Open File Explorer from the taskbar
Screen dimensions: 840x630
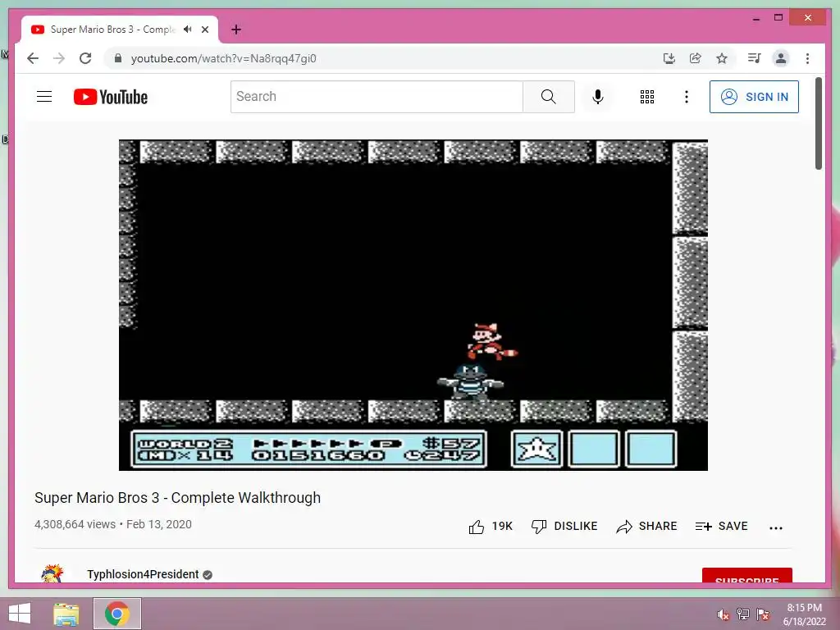pos(66,614)
